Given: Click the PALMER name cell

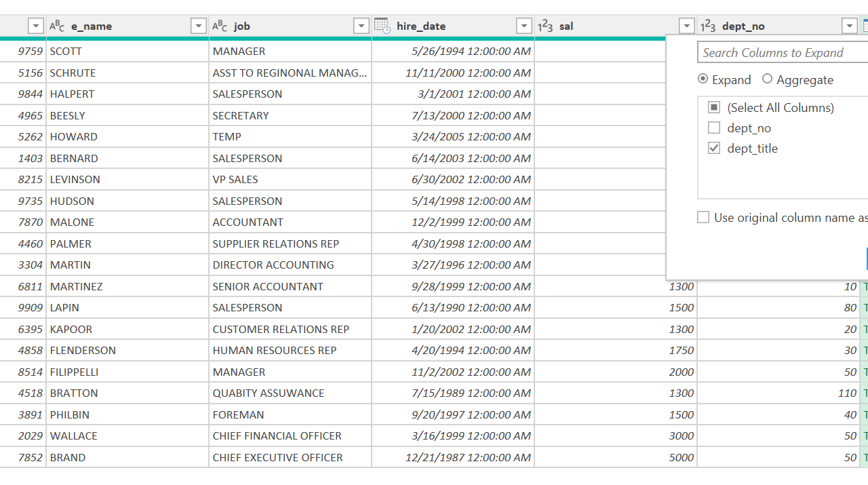Looking at the screenshot, I should point(127,244).
